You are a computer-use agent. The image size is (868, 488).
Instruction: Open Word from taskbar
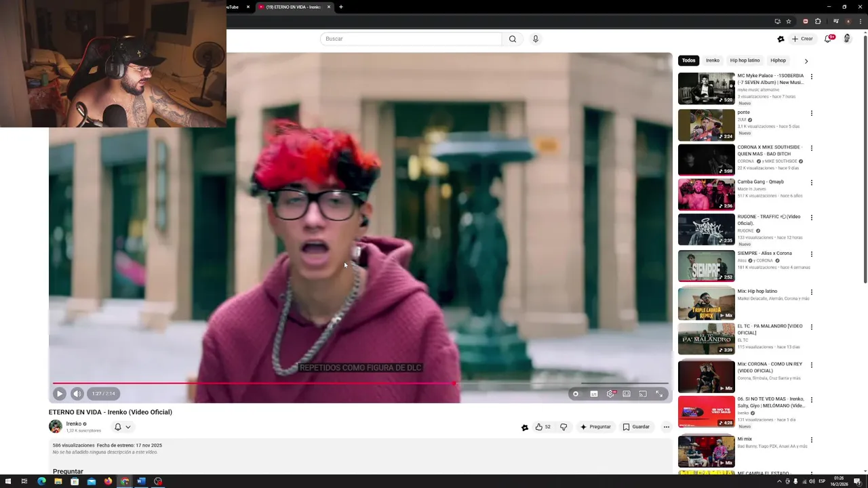coord(141,481)
